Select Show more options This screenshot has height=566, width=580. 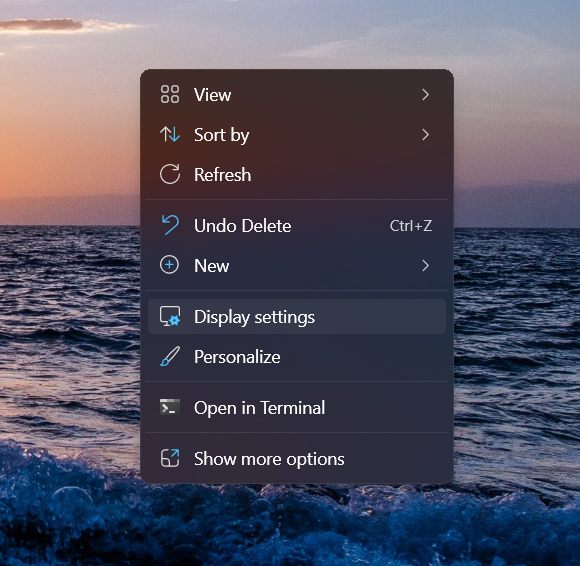(x=297, y=459)
